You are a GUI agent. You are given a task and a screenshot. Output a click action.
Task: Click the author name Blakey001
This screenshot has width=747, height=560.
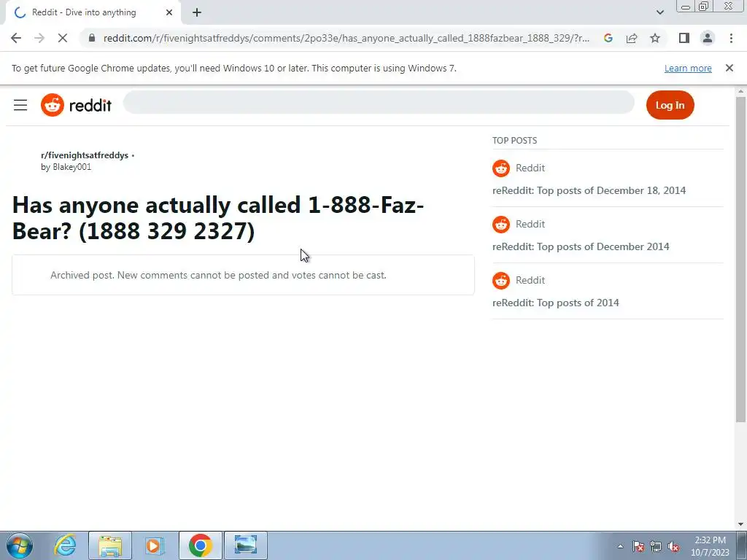pyautogui.click(x=72, y=167)
